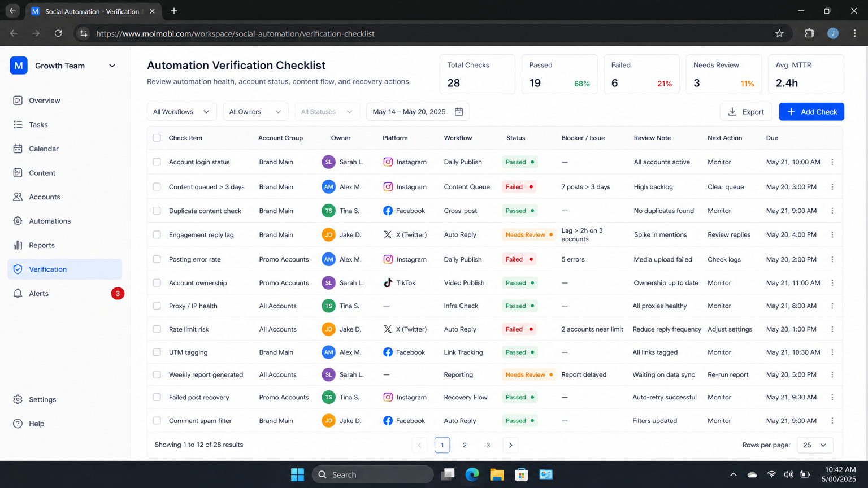Click Jake D. avatar in Rate limit risk row
868x488 pixels.
[x=328, y=329]
